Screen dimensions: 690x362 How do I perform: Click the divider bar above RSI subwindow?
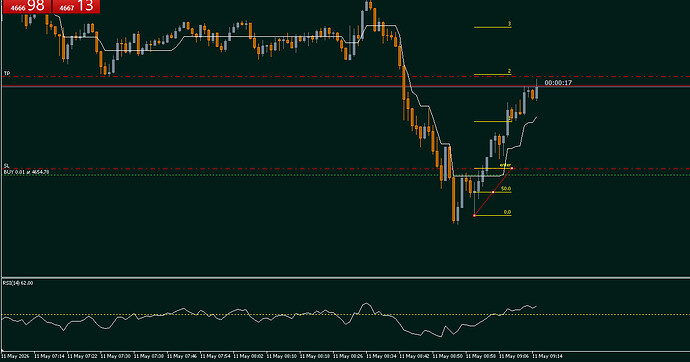[x=345, y=278]
